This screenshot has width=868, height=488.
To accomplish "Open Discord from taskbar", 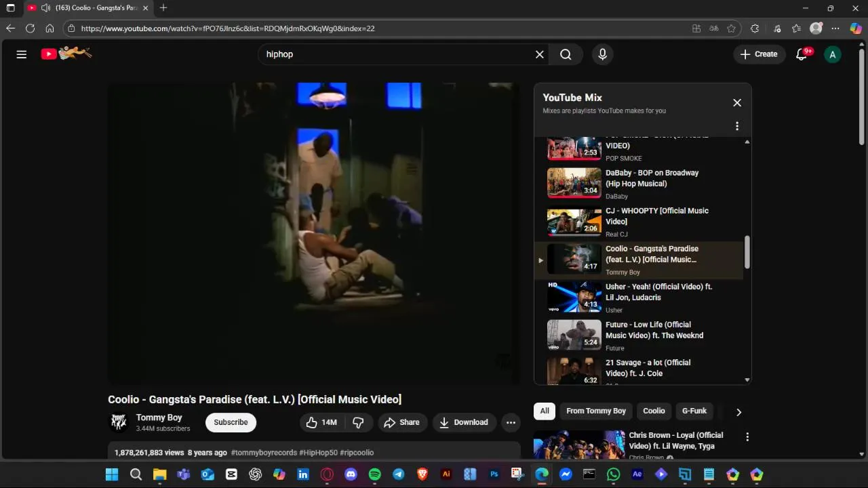I will click(351, 474).
